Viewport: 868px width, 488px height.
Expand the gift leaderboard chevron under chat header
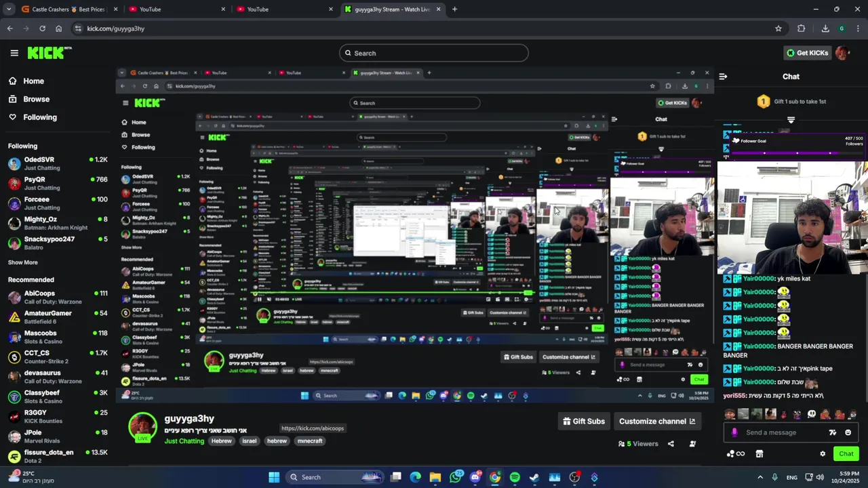[x=791, y=120]
